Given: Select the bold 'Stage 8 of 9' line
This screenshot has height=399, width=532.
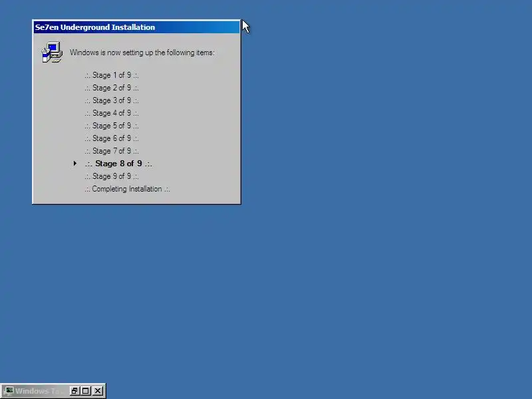Looking at the screenshot, I should click(118, 164).
